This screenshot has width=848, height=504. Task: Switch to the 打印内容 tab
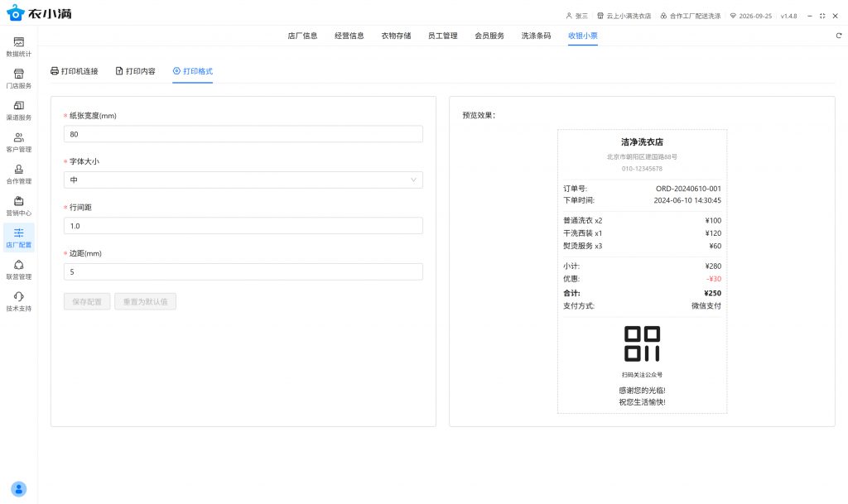point(136,71)
